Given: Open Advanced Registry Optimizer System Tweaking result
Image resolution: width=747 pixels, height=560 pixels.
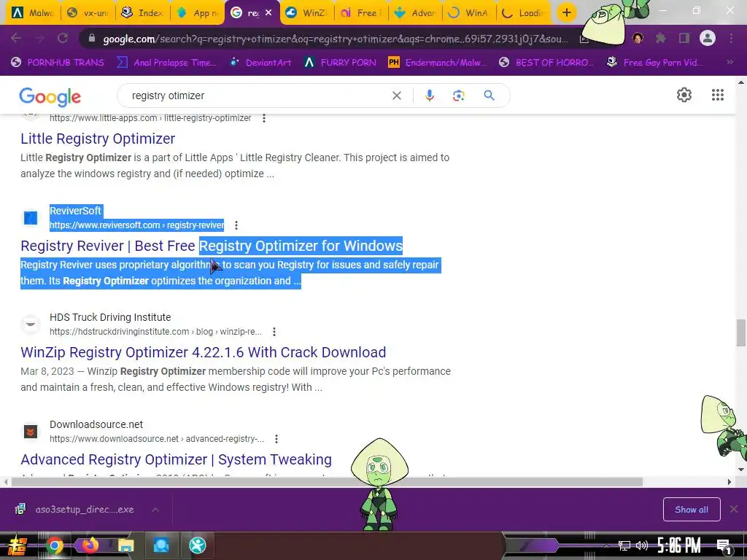Looking at the screenshot, I should coord(177,459).
